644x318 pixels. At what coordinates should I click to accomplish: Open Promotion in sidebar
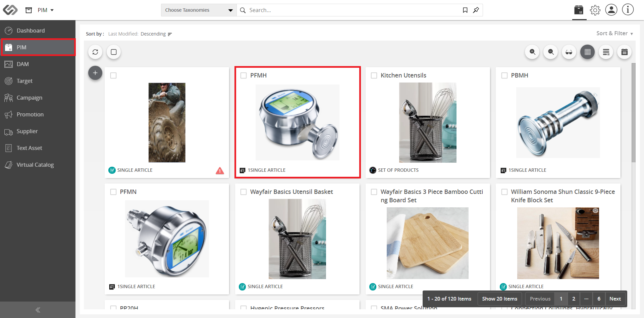click(38, 114)
